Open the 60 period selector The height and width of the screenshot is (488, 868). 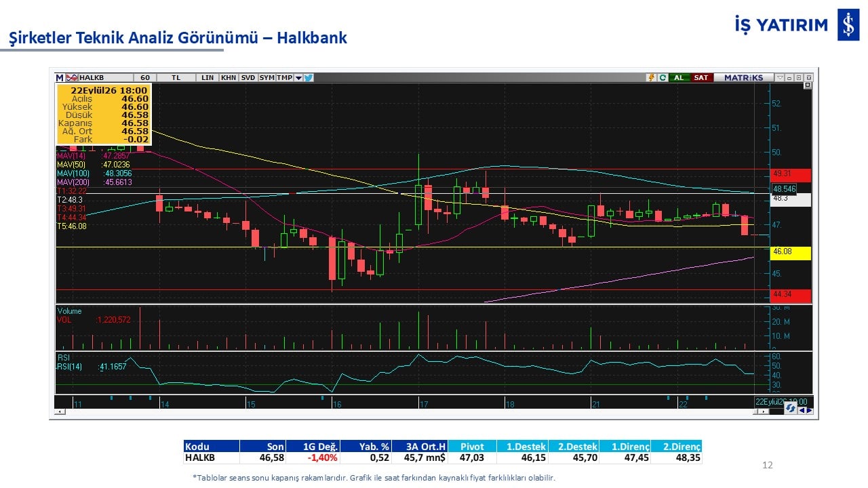(145, 77)
